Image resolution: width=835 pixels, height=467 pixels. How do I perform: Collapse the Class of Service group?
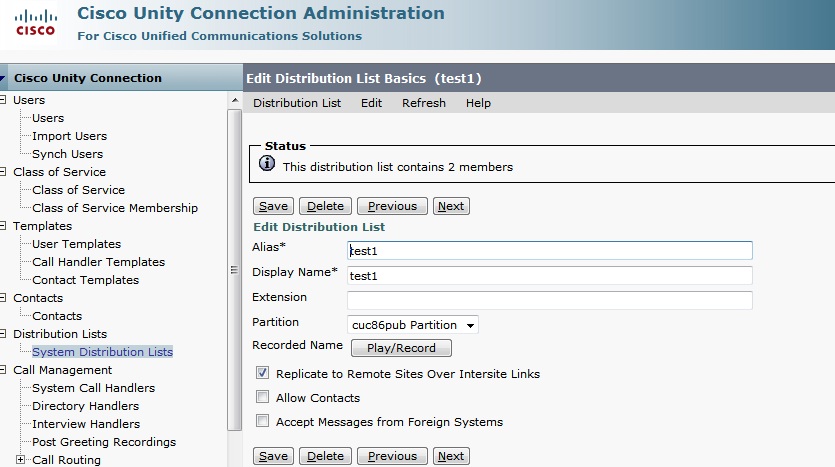(x=3, y=171)
